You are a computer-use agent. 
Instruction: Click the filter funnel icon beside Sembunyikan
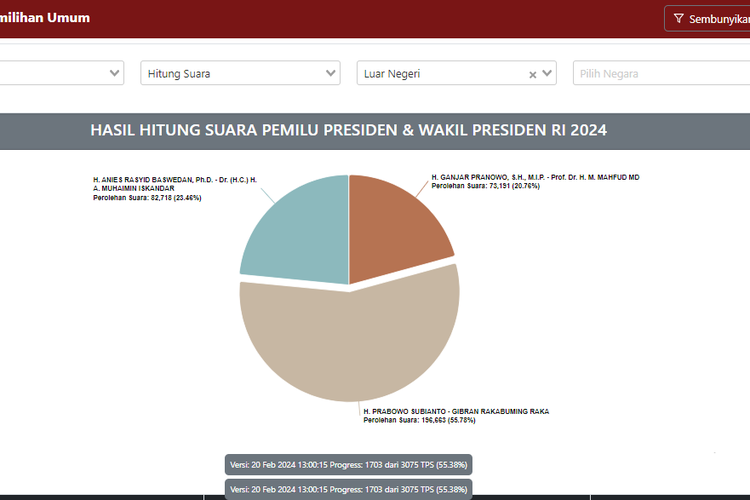pos(679,18)
